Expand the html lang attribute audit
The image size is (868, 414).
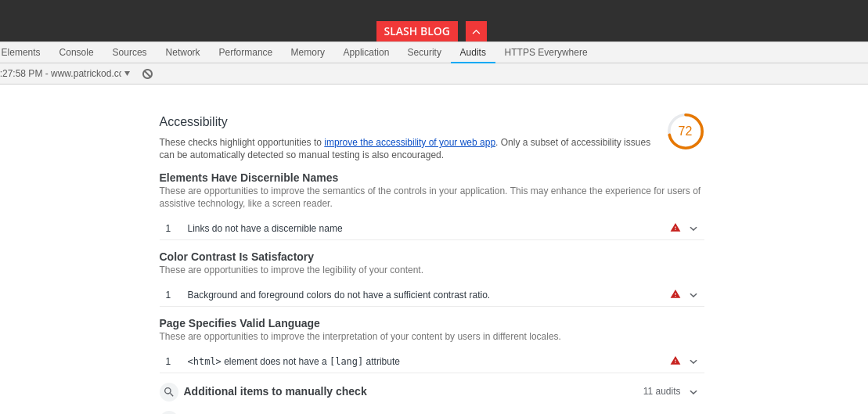[x=693, y=362]
